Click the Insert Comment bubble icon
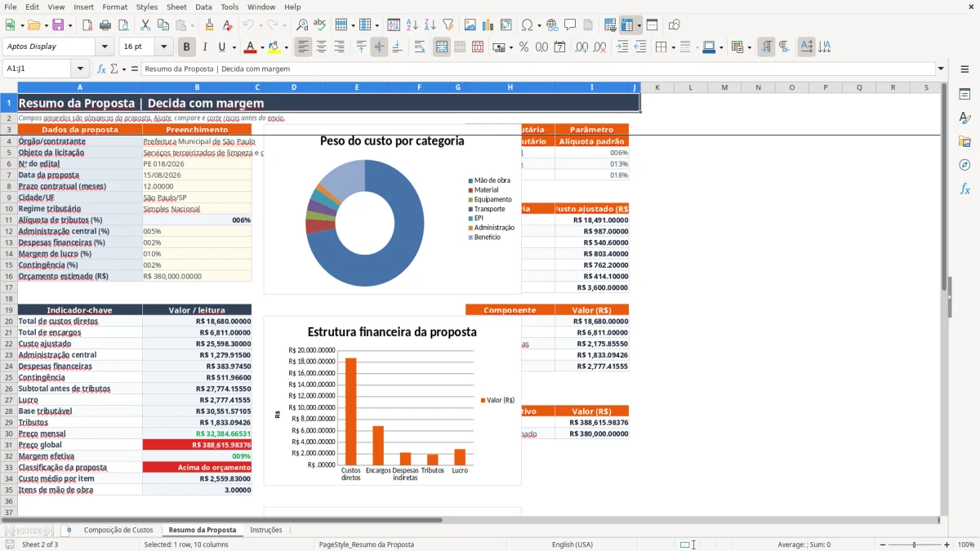Viewport: 980px width, 551px height. pyautogui.click(x=570, y=25)
